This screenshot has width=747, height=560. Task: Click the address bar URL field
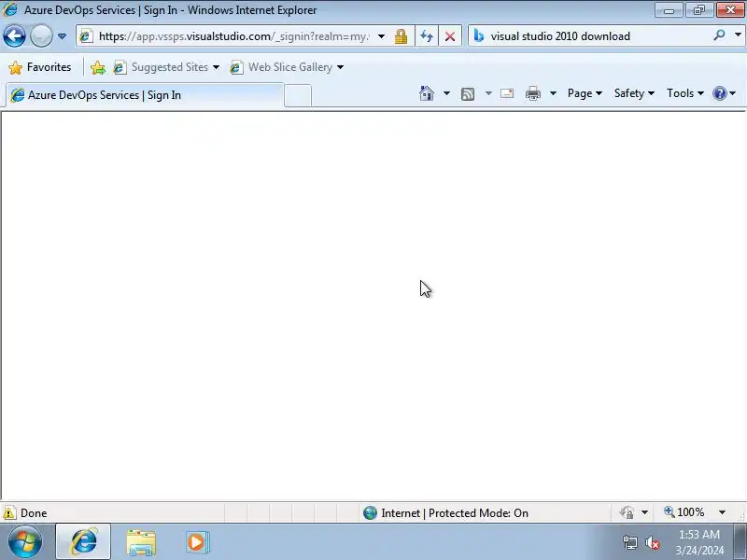click(x=233, y=36)
